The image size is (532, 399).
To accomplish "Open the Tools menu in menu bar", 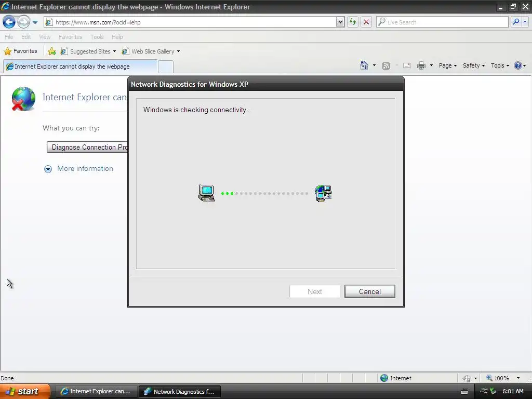I will (x=97, y=37).
